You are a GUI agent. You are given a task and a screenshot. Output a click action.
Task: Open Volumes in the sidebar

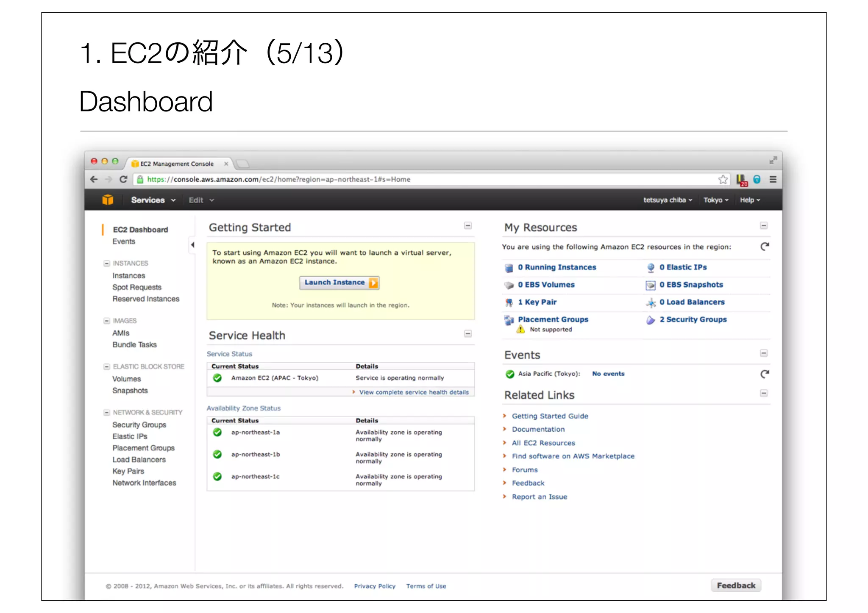[127, 379]
